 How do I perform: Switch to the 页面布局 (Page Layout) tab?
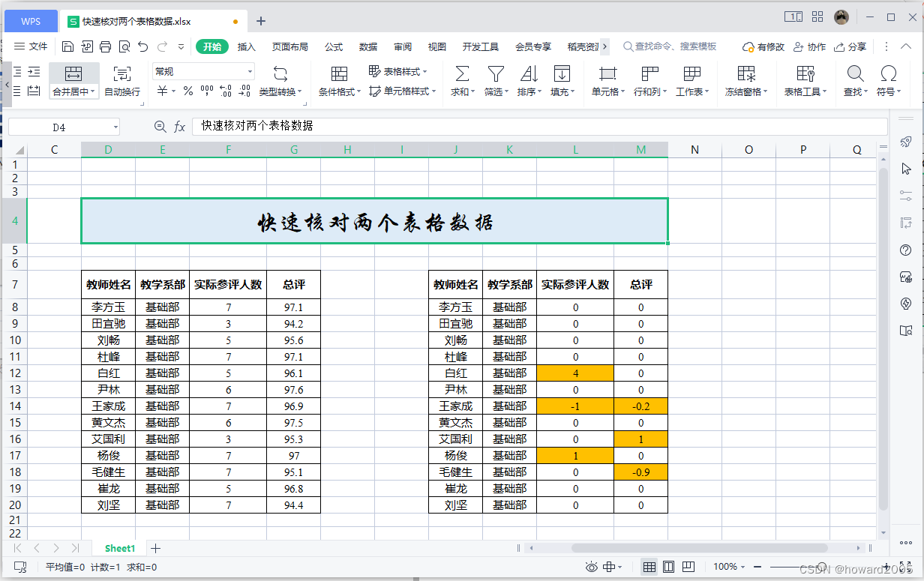pos(290,46)
